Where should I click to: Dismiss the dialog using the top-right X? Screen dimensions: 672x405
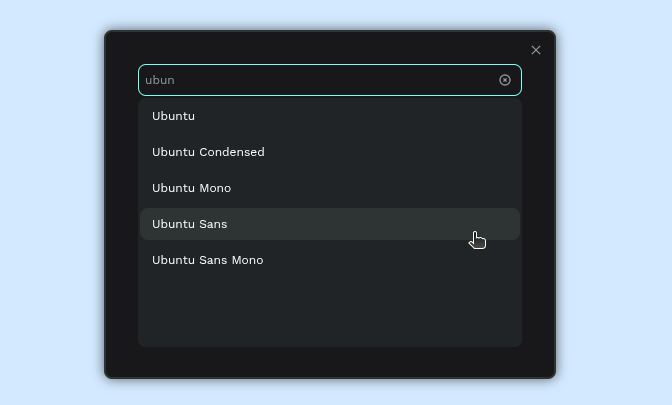coord(536,50)
